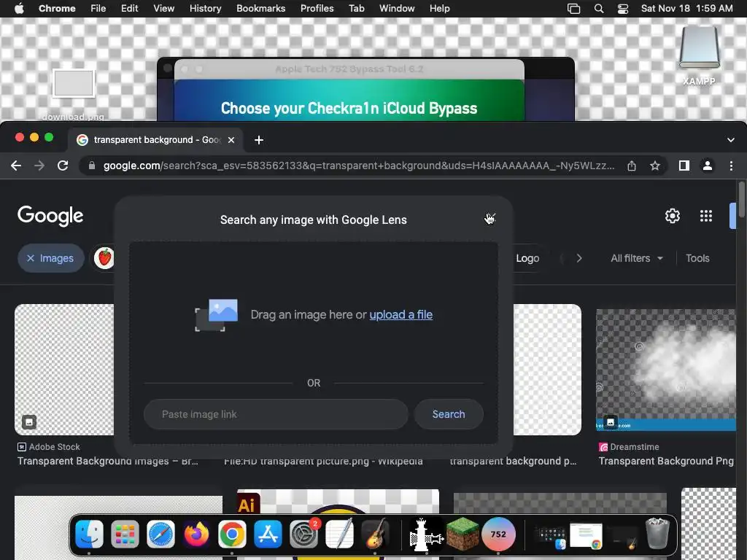Open the App Store dock icon
Screen dimensions: 747x560
pos(268,534)
